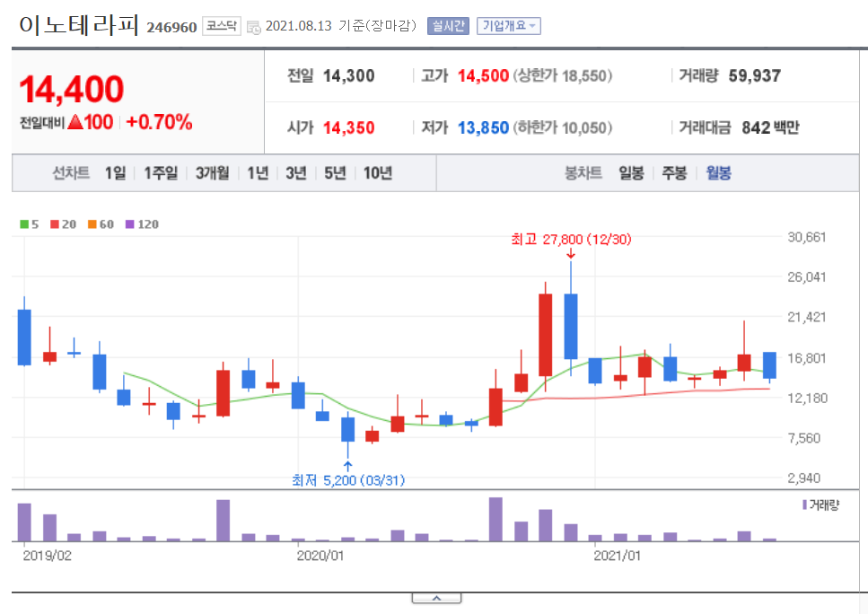The height and width of the screenshot is (614, 868).
Task: Switch to 일봉 daily candle chart
Action: point(631,173)
